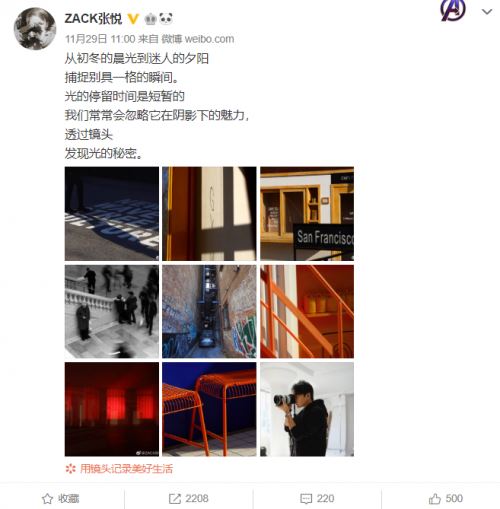
Task: View the photographer with camera photo
Action: pos(307,409)
